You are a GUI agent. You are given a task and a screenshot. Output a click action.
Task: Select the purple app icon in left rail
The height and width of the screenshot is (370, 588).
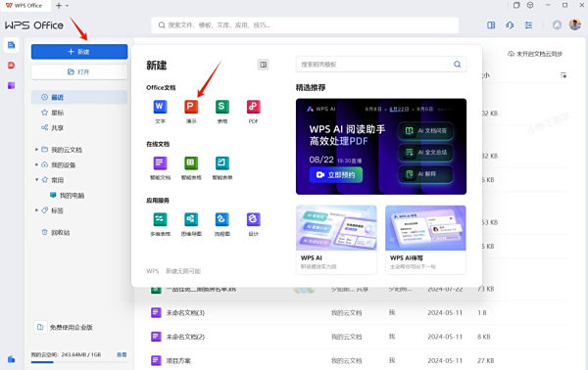11,85
